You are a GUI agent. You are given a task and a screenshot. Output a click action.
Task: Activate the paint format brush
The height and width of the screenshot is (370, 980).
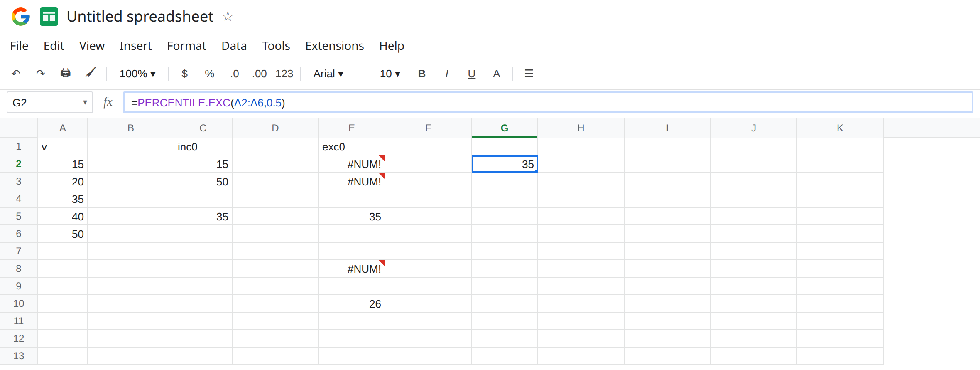(91, 73)
